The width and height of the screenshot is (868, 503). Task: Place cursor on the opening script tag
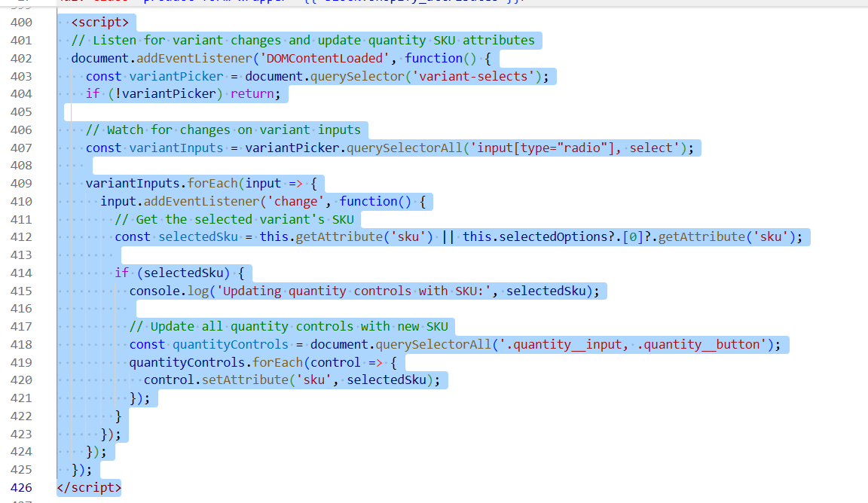coord(99,22)
